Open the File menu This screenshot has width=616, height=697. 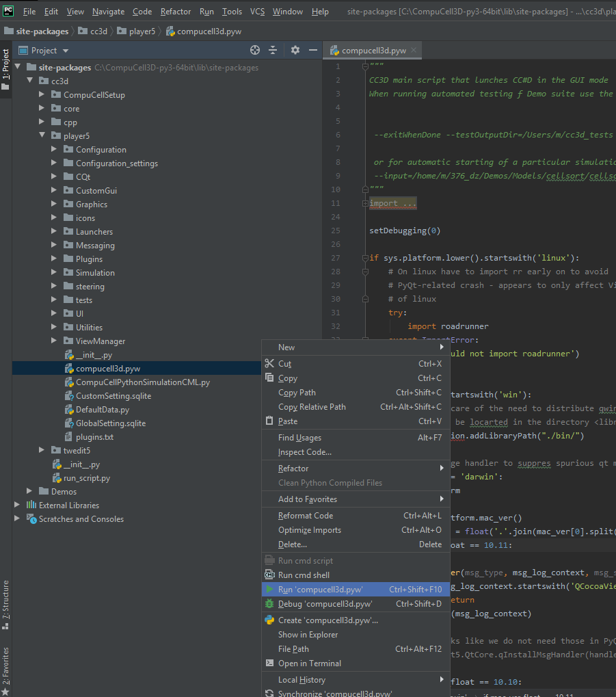coord(29,12)
